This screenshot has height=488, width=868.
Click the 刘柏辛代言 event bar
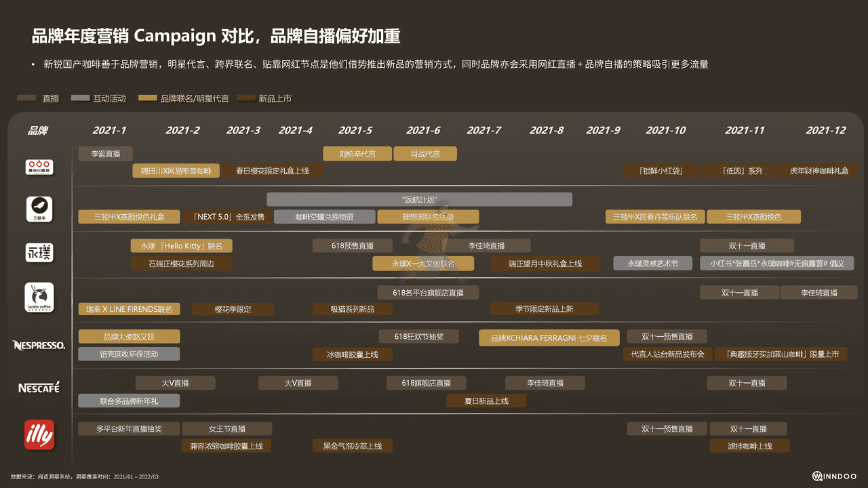[x=357, y=154]
